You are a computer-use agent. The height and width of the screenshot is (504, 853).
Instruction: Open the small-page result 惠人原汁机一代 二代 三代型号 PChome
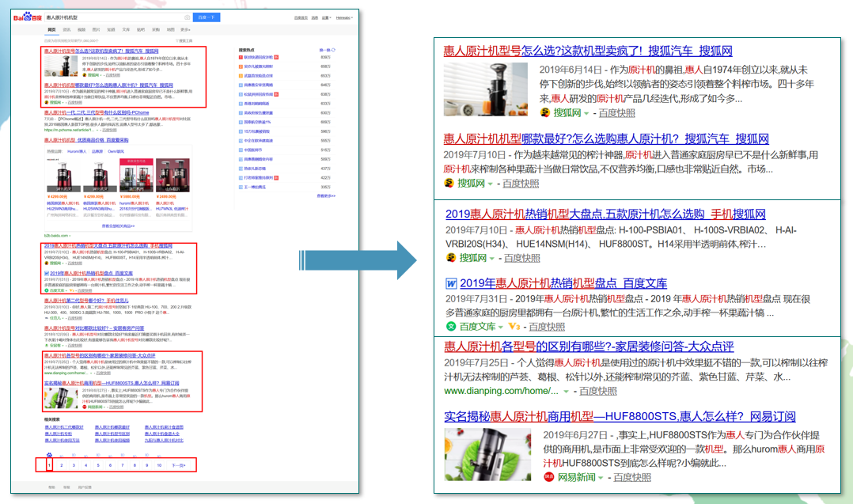tap(97, 112)
